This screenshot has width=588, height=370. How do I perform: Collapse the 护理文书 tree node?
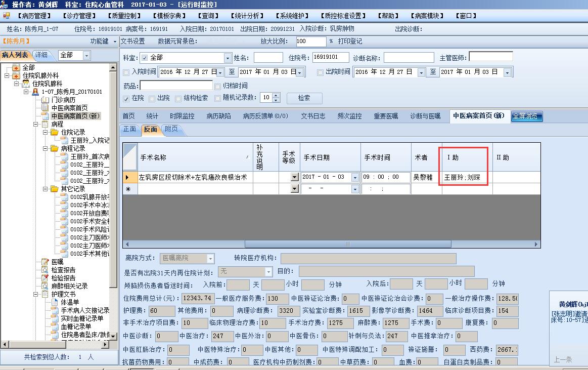[x=35, y=294]
